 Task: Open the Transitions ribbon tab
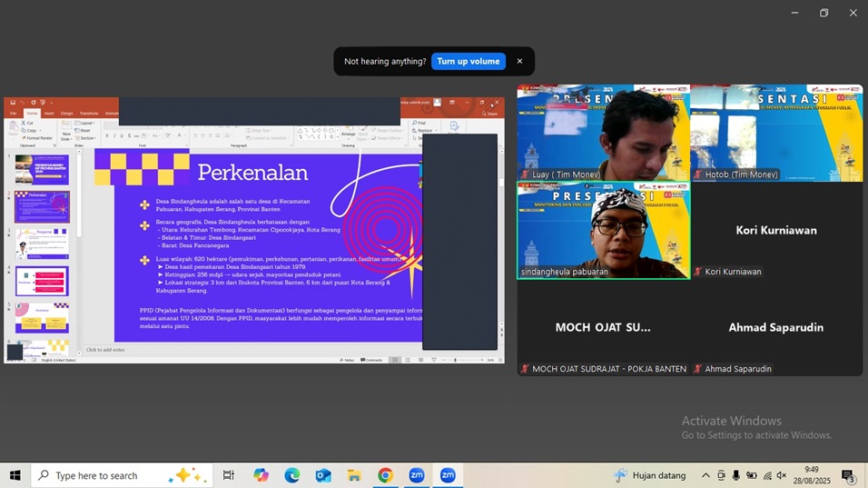[x=89, y=114]
